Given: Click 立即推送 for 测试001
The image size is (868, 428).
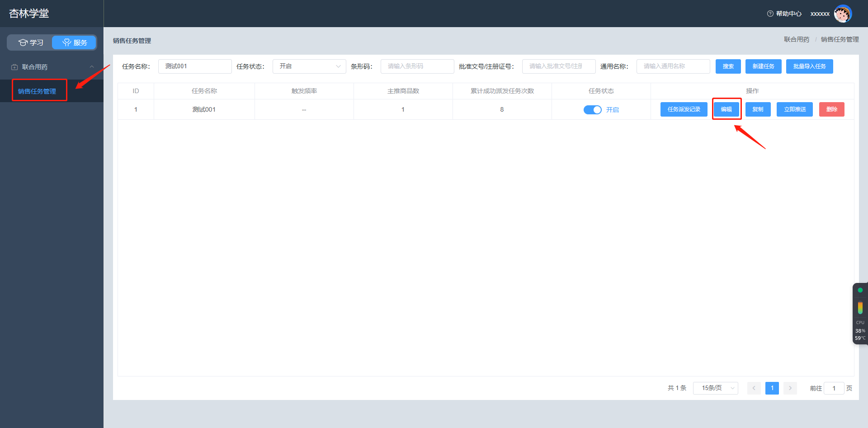Looking at the screenshot, I should click(795, 109).
